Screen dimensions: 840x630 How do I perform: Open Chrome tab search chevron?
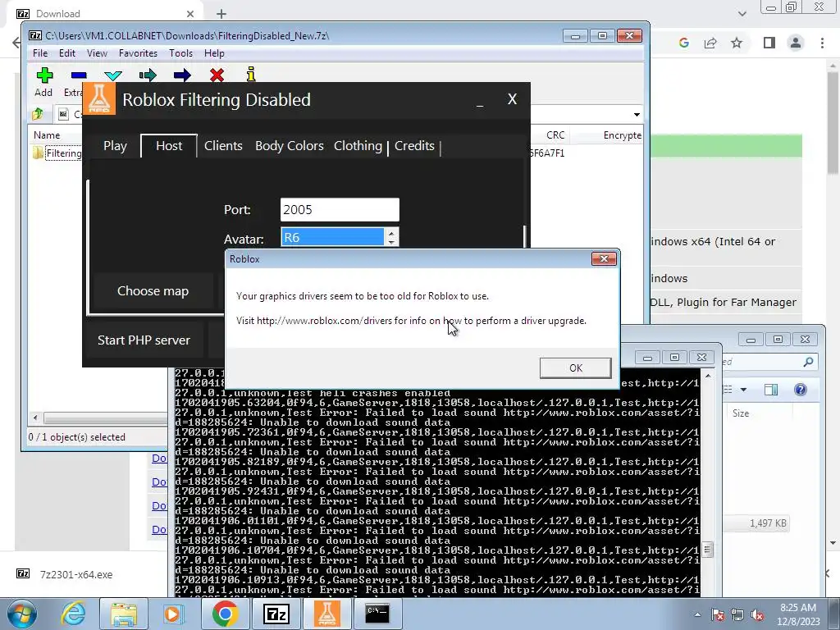pos(742,13)
